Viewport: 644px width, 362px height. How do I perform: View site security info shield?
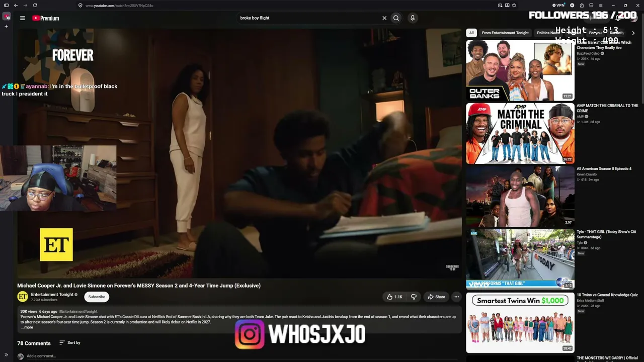tap(80, 6)
